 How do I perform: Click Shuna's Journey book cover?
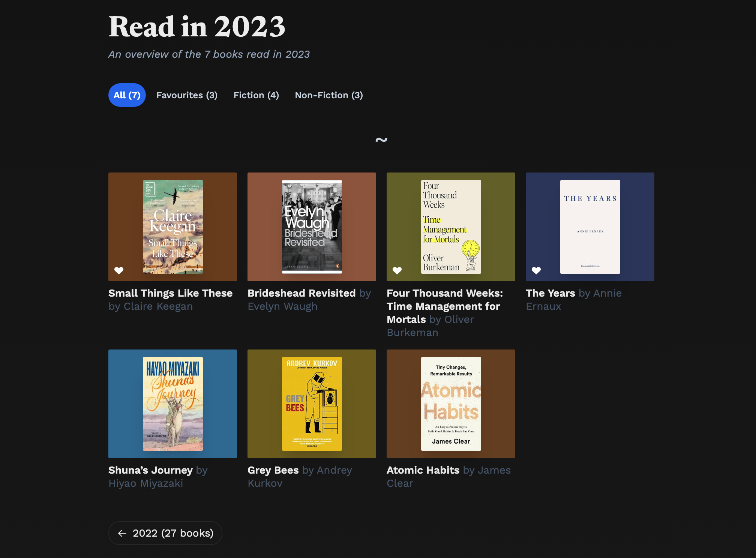(x=173, y=404)
